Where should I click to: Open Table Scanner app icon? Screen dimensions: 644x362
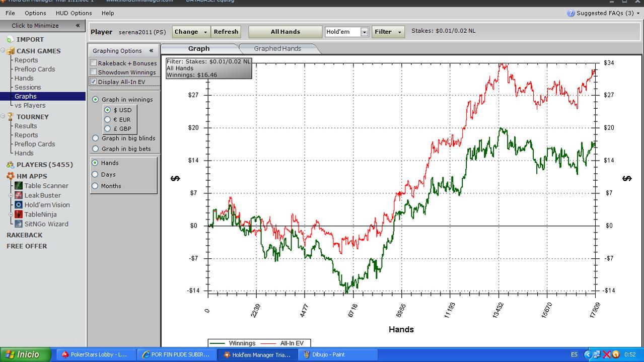(19, 186)
